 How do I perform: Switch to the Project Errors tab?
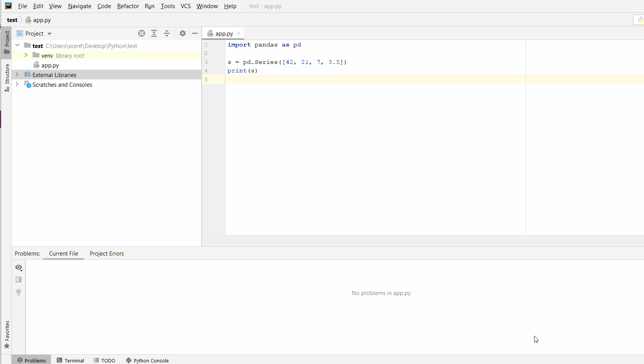click(x=106, y=254)
